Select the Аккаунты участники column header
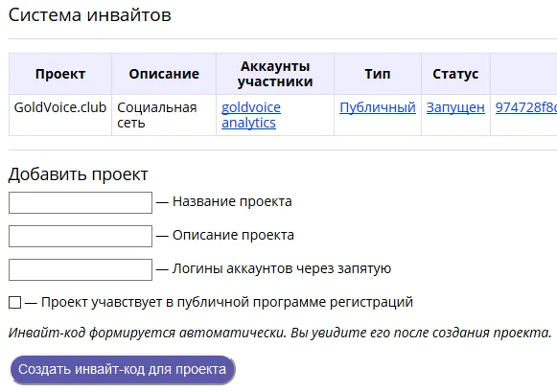 (275, 74)
